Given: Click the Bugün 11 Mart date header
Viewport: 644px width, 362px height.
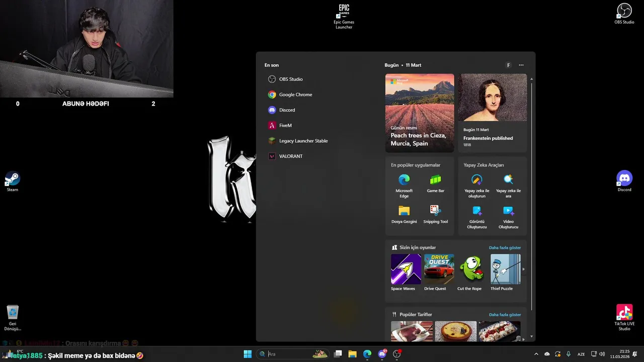Looking at the screenshot, I should 403,65.
